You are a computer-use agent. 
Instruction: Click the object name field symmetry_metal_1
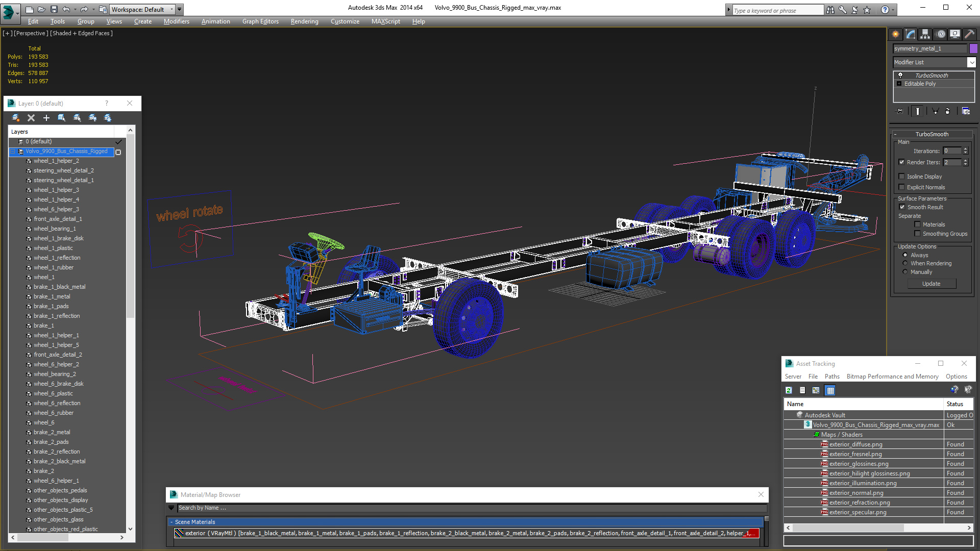pyautogui.click(x=930, y=48)
